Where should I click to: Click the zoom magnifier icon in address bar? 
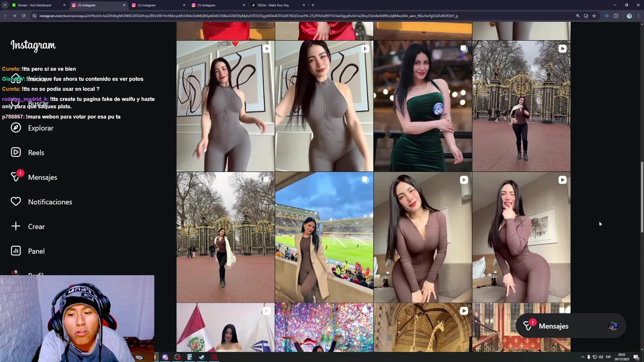tap(578, 16)
